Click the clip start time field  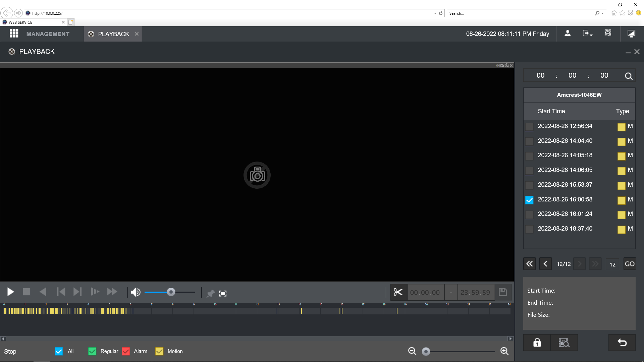click(425, 293)
